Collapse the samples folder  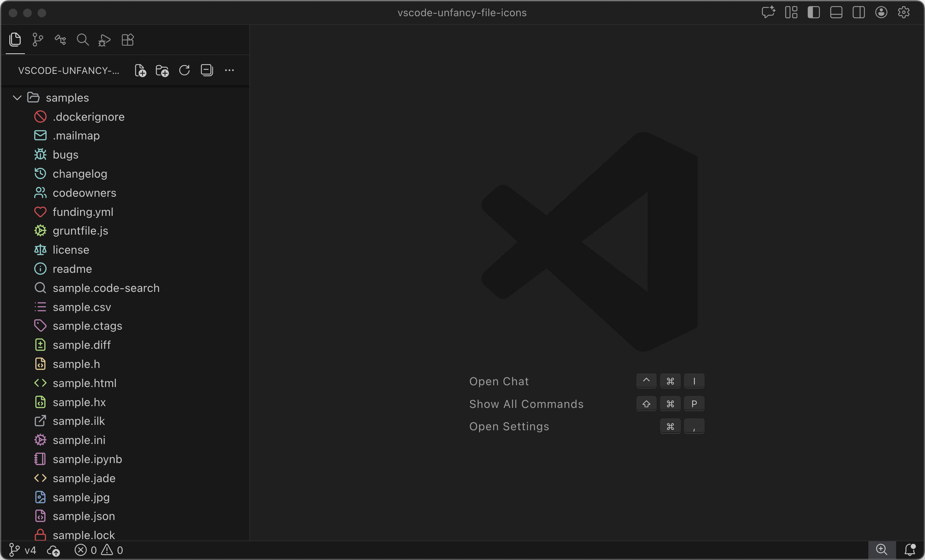point(17,98)
